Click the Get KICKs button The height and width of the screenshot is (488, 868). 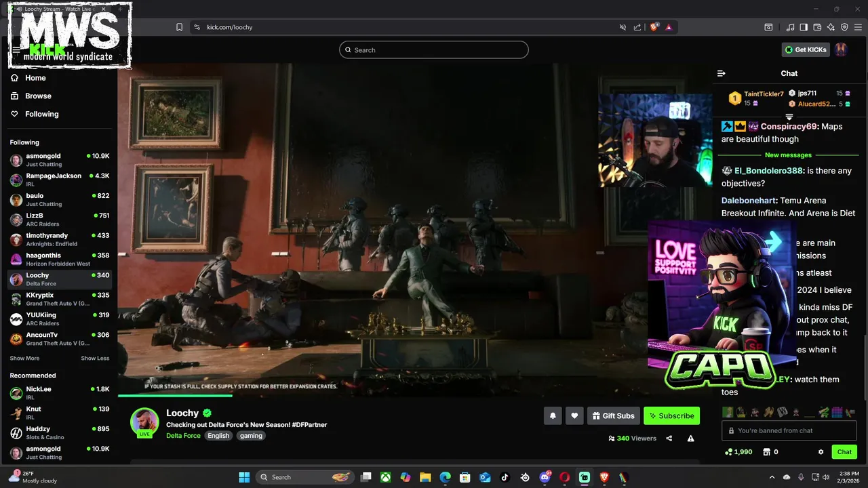[x=806, y=49]
